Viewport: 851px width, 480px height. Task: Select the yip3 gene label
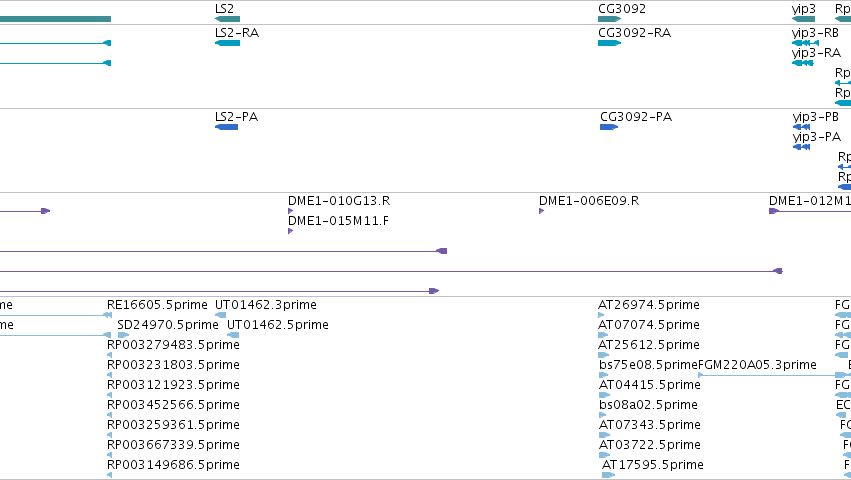(x=804, y=9)
